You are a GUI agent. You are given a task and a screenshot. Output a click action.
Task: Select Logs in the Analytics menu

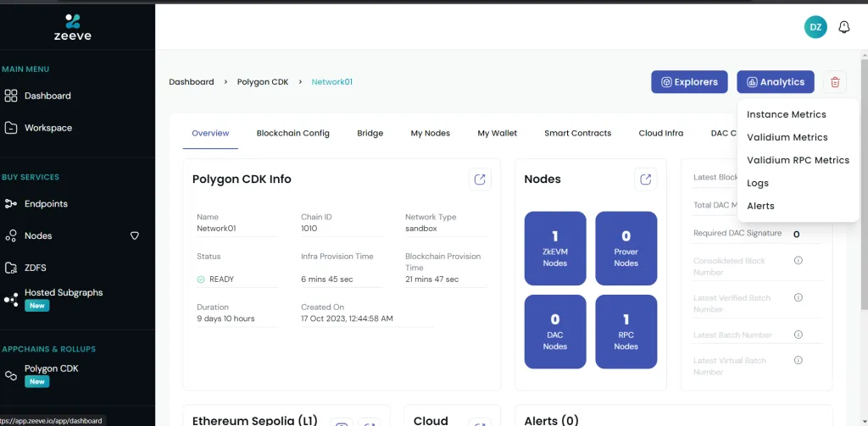coord(758,183)
